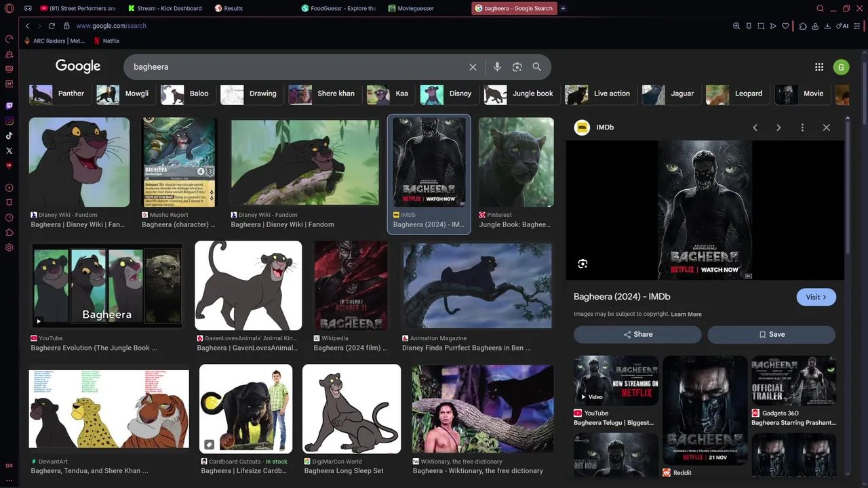Filter images by Shere khan chip
868x488 pixels.
pyautogui.click(x=325, y=94)
